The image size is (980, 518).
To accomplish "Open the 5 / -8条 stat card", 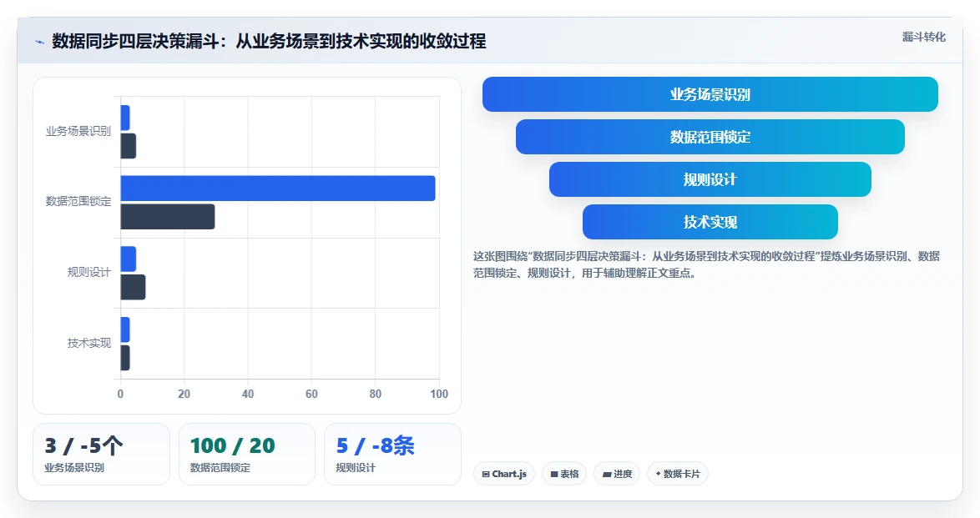I will 392,455.
